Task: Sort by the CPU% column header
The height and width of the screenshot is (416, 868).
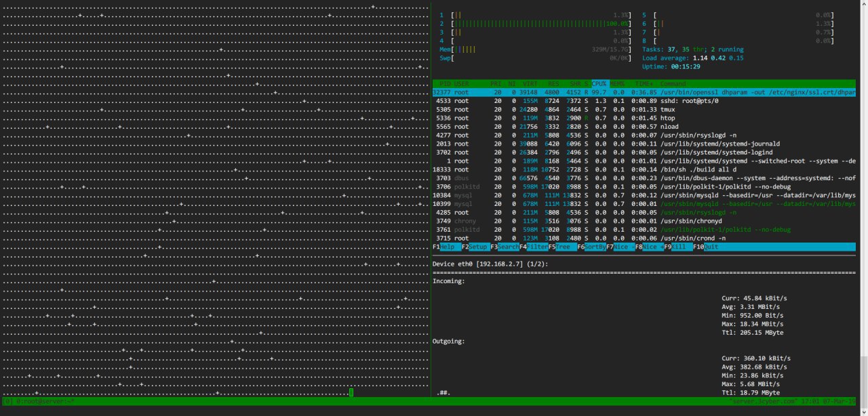Action: [599, 83]
